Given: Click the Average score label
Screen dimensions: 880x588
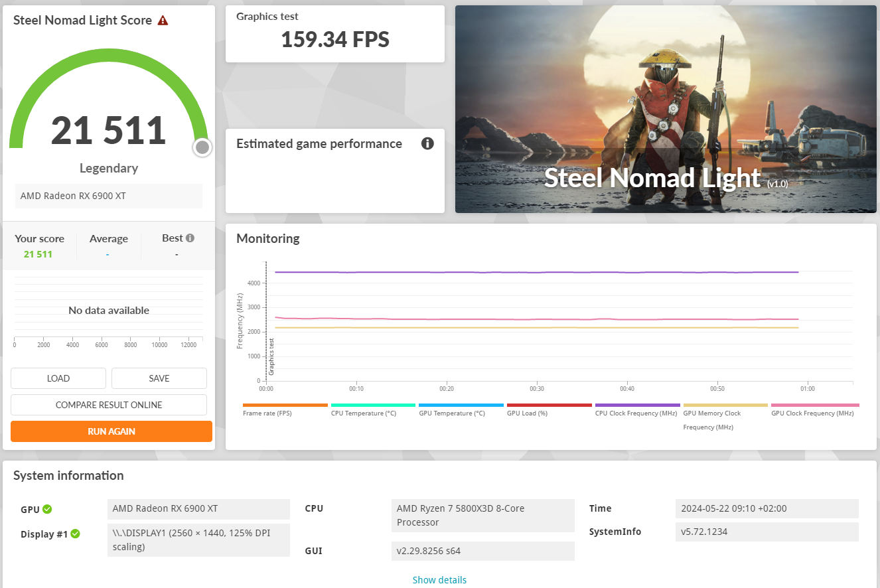Looking at the screenshot, I should click(x=109, y=239).
